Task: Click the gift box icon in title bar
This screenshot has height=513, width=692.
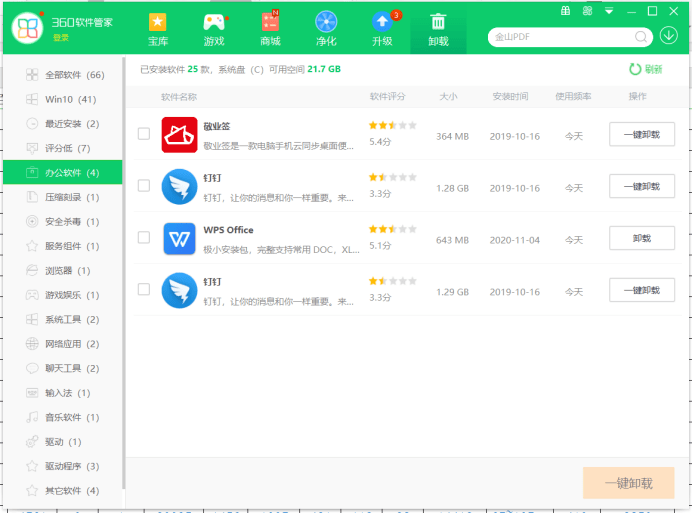Action: coord(565,11)
